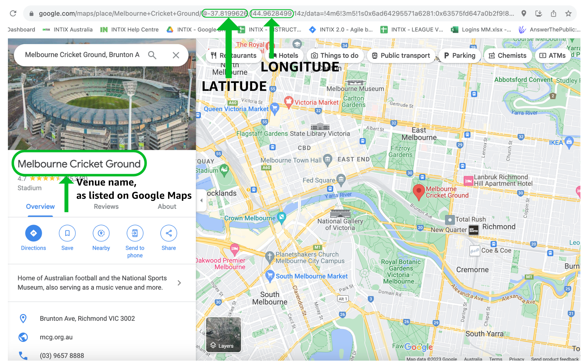Click the red Melbourne Cricket Ground map pin

pyautogui.click(x=419, y=192)
